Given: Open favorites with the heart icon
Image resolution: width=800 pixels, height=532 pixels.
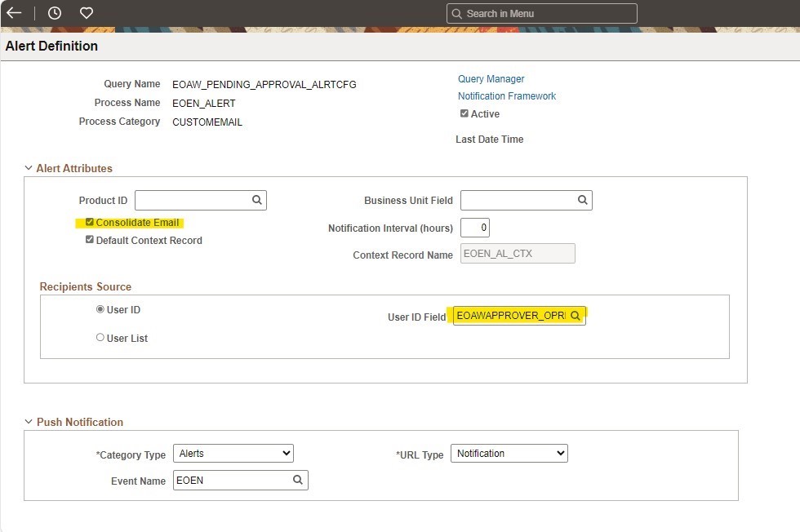Looking at the screenshot, I should [x=84, y=13].
